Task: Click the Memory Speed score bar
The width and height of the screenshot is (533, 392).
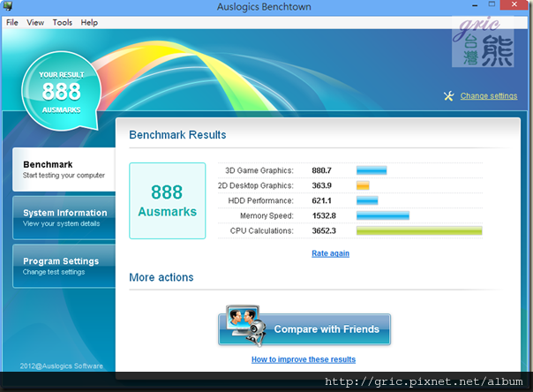Action: point(383,215)
